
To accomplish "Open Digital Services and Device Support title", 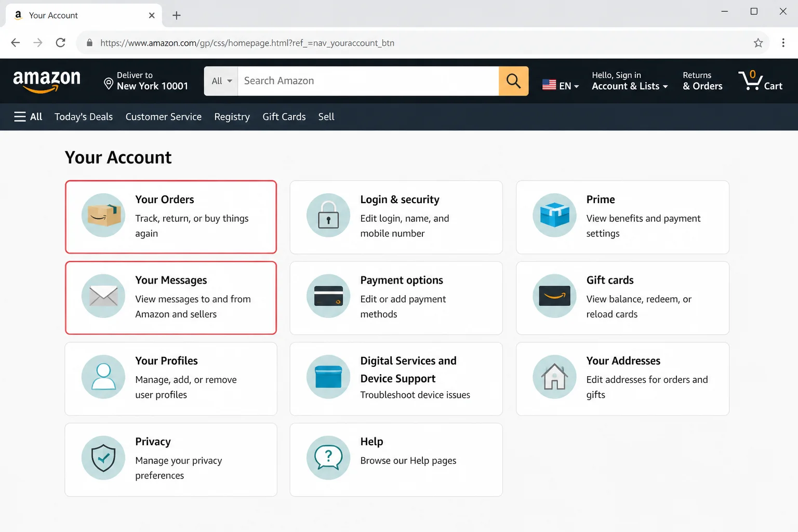I will point(408,369).
